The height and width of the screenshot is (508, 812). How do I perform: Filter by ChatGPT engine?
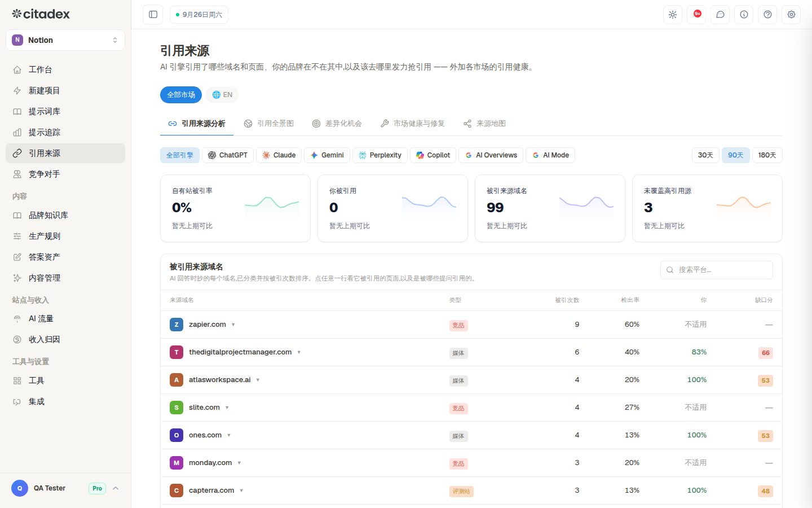[x=228, y=155]
